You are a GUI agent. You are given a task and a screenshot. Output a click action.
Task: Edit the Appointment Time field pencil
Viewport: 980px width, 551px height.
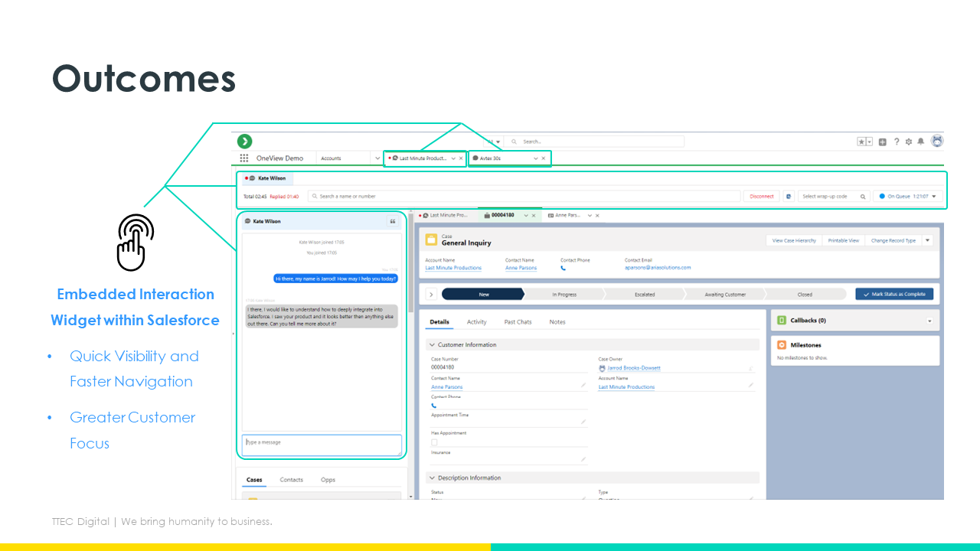[583, 422]
